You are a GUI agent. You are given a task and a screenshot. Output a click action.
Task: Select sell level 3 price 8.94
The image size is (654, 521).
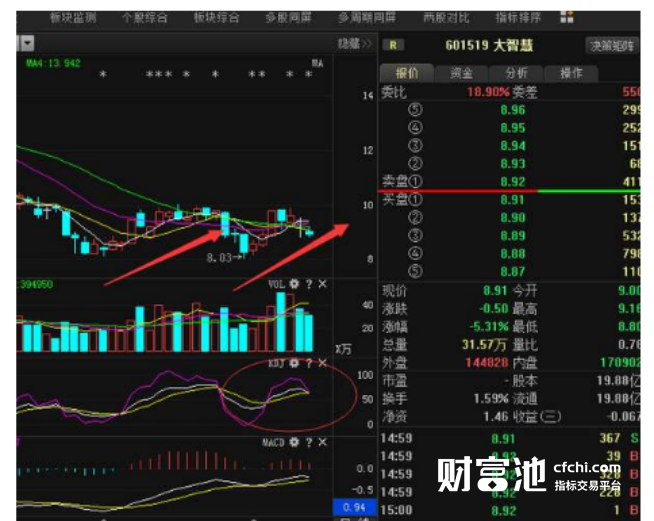point(513,146)
